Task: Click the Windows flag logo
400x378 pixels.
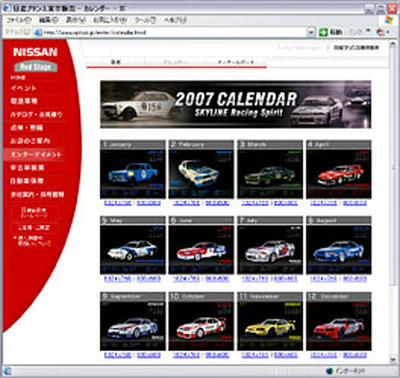Action: tap(389, 20)
